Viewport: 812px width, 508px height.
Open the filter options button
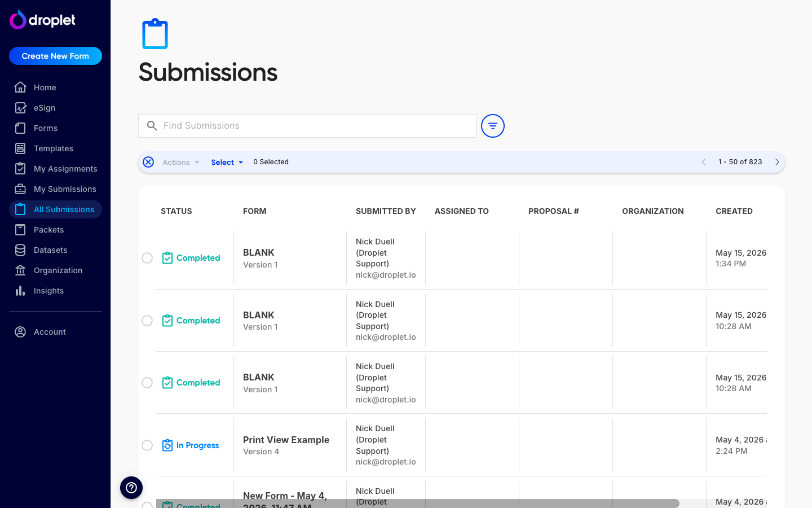tap(493, 126)
